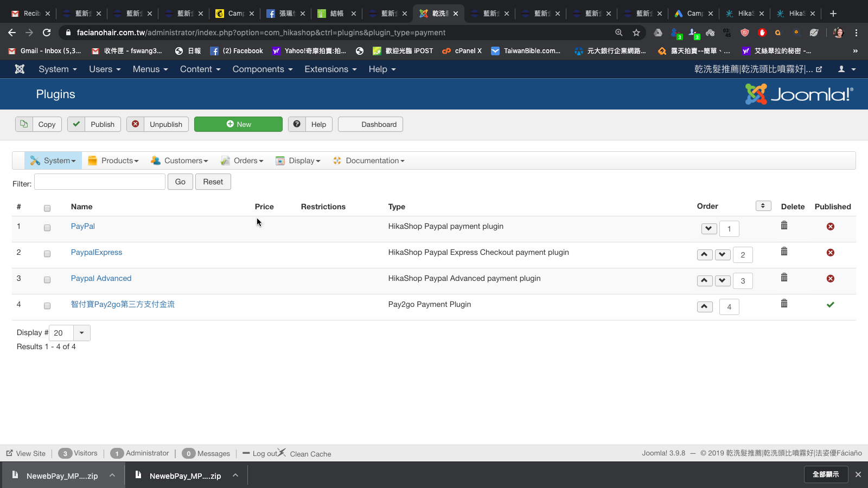The width and height of the screenshot is (868, 488).
Task: Open the Facebook bookmark in bookmarks bar
Action: (x=237, y=51)
